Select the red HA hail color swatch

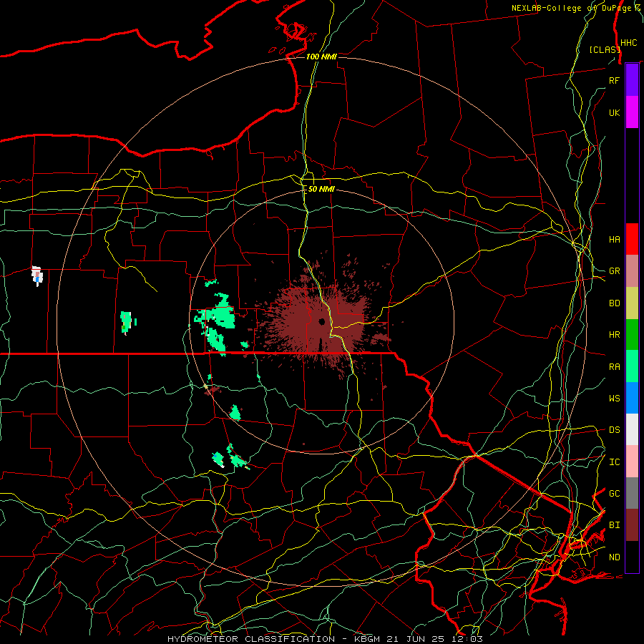click(x=632, y=239)
